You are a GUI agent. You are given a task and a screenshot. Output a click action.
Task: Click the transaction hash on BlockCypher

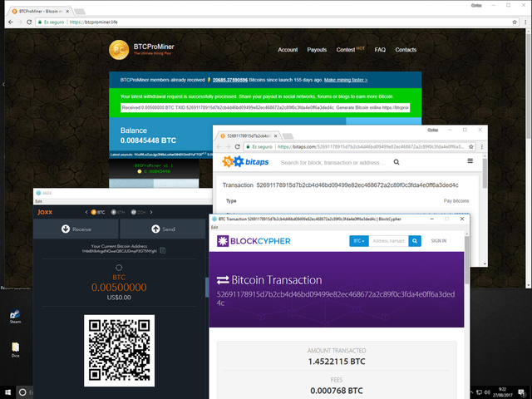(x=336, y=298)
